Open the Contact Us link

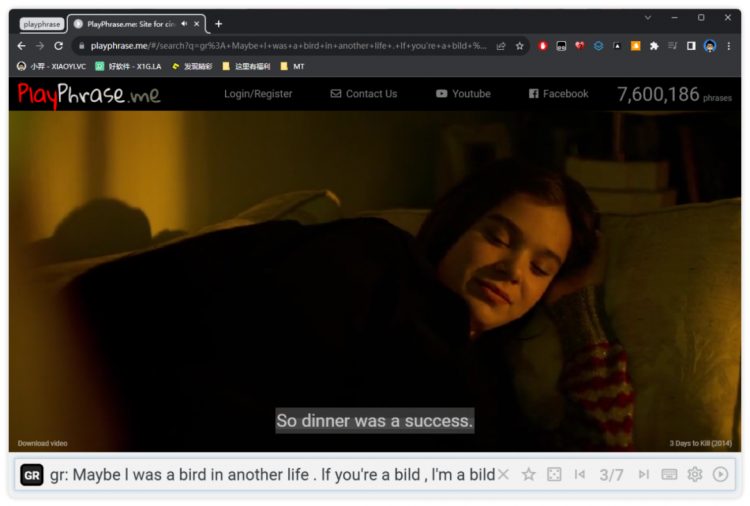tap(364, 94)
